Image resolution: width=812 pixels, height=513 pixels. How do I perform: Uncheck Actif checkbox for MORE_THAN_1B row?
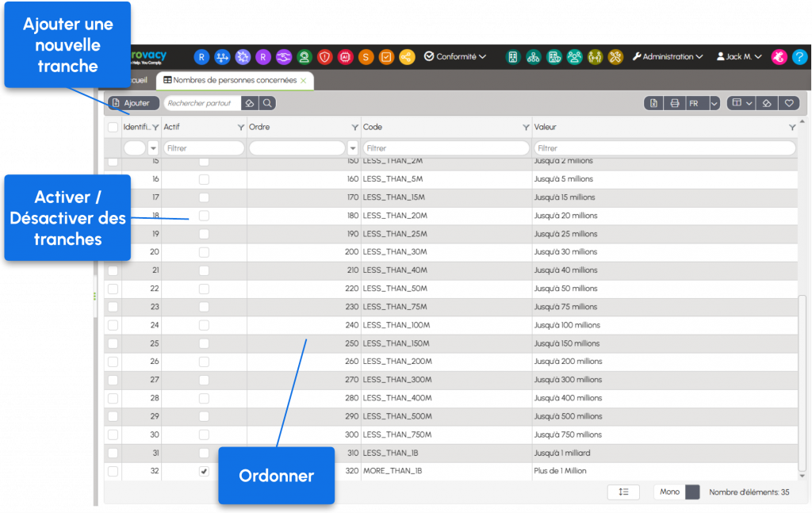(204, 471)
